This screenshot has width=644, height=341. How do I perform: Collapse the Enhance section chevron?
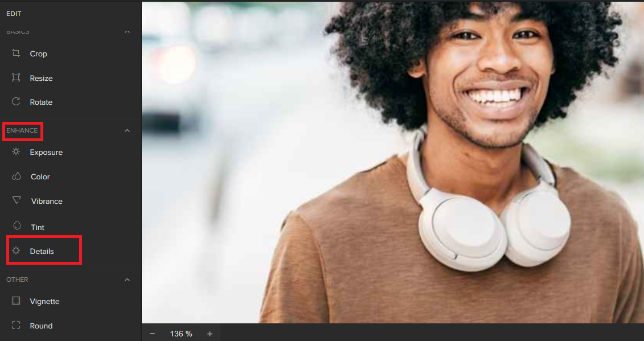(x=127, y=130)
